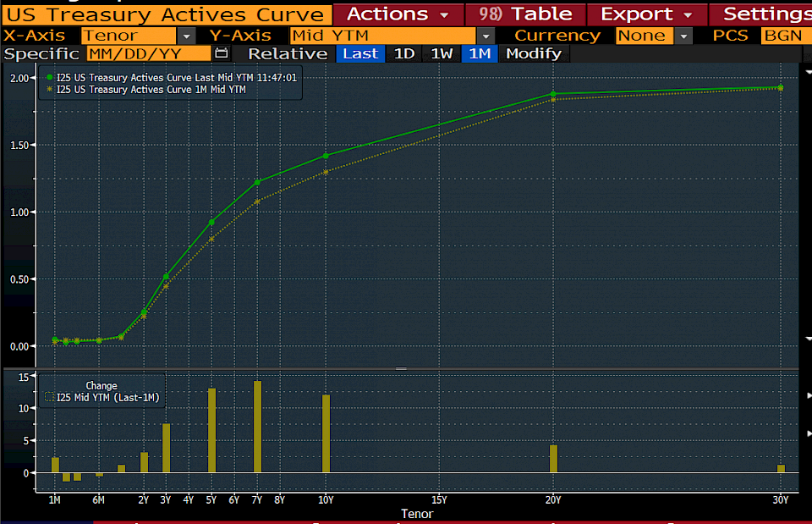This screenshot has height=524, width=812.
Task: Open the calendar date picker icon
Action: click(222, 53)
